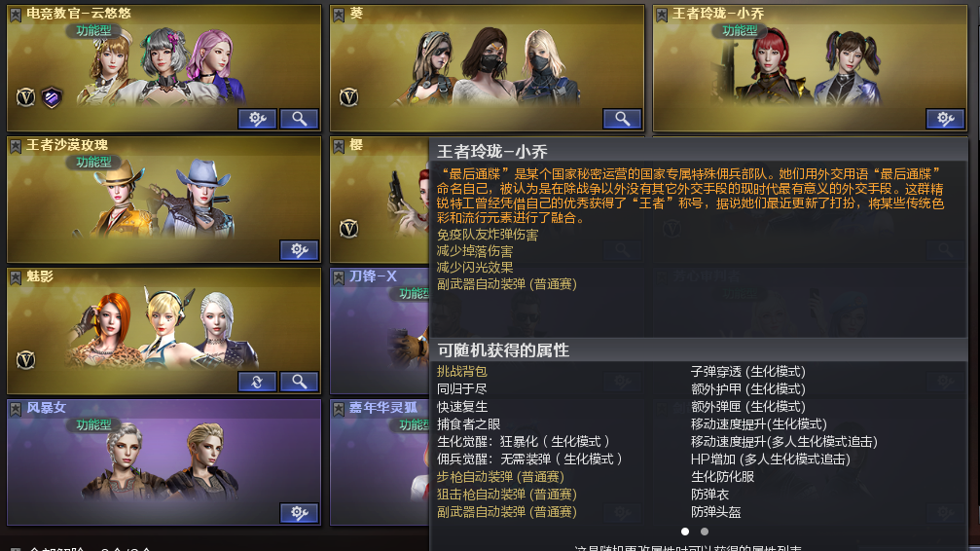Image resolution: width=980 pixels, height=551 pixels.
Task: Click magnifier preview on 电竞教官-云悠悠 card
Action: pyautogui.click(x=300, y=118)
